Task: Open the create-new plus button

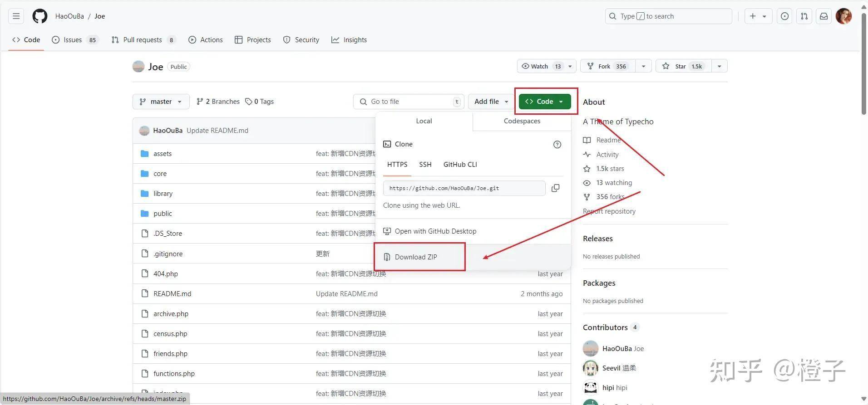Action: (753, 16)
